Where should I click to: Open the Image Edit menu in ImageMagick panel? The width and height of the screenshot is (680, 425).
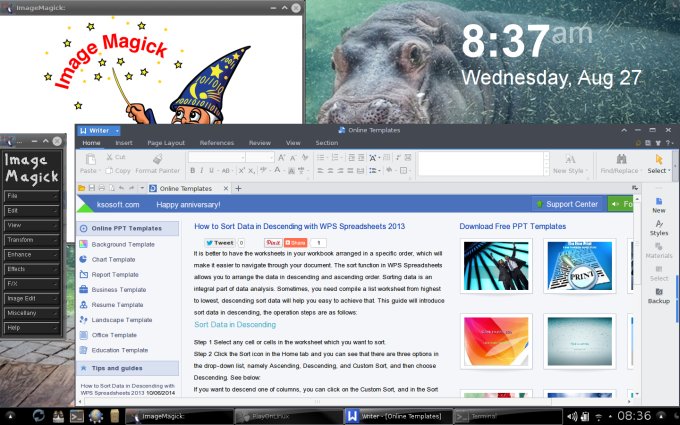[x=31, y=299]
